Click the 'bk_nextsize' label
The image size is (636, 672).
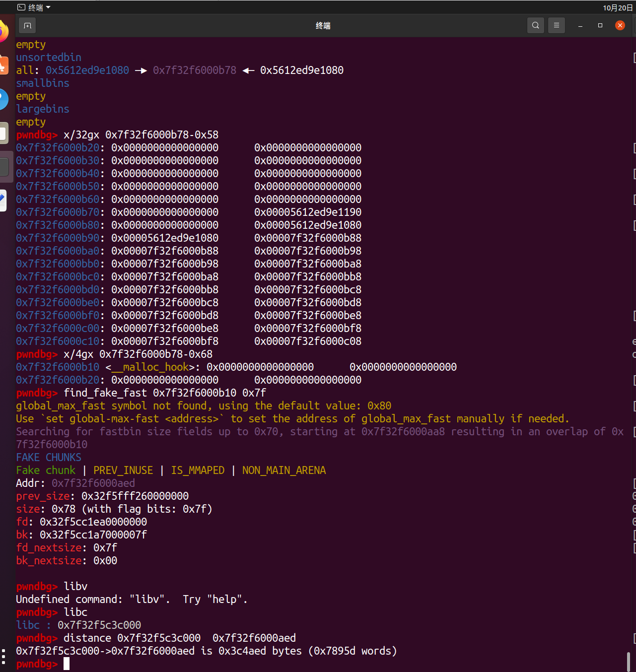tap(49, 560)
